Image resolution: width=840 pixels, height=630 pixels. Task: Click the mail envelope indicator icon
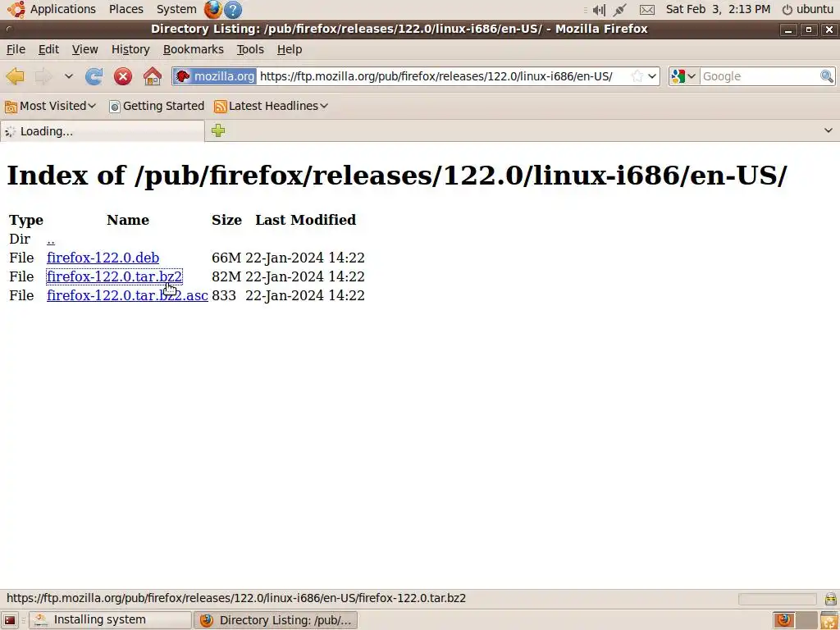click(x=647, y=10)
